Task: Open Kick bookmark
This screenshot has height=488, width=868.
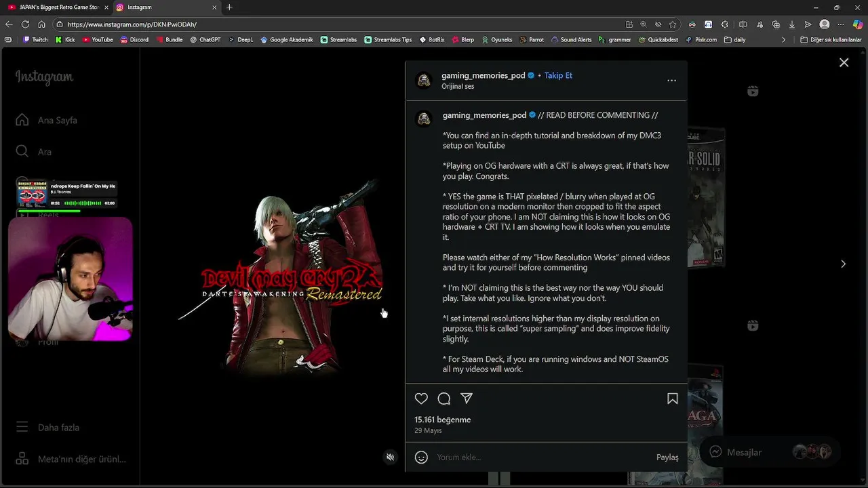Action: click(66, 39)
